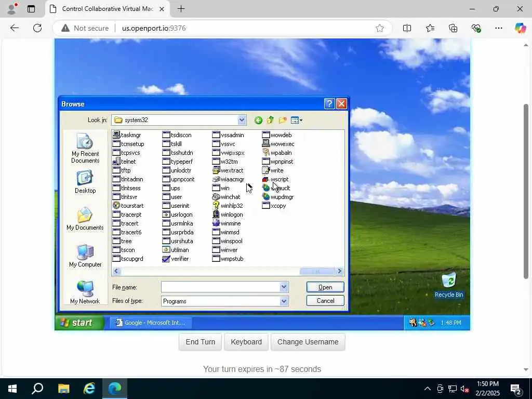Open the View menu button
Viewport: 532px width, 399px height.
[x=297, y=120]
